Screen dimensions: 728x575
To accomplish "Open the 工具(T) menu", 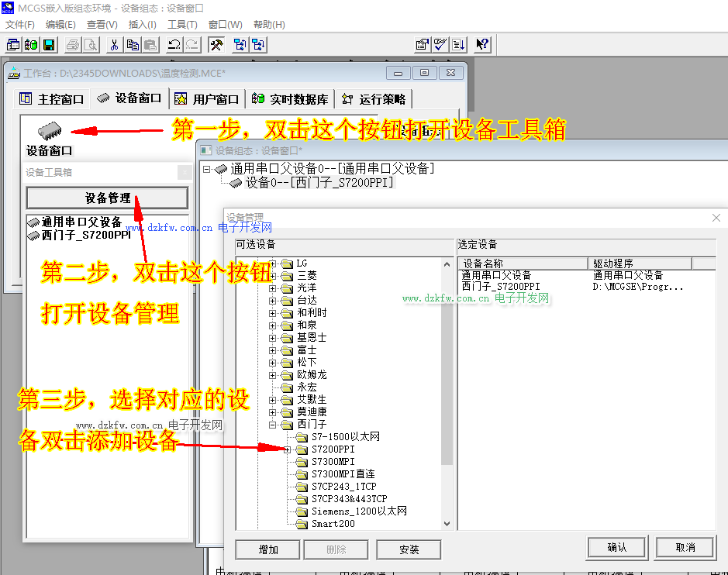I will (x=182, y=25).
